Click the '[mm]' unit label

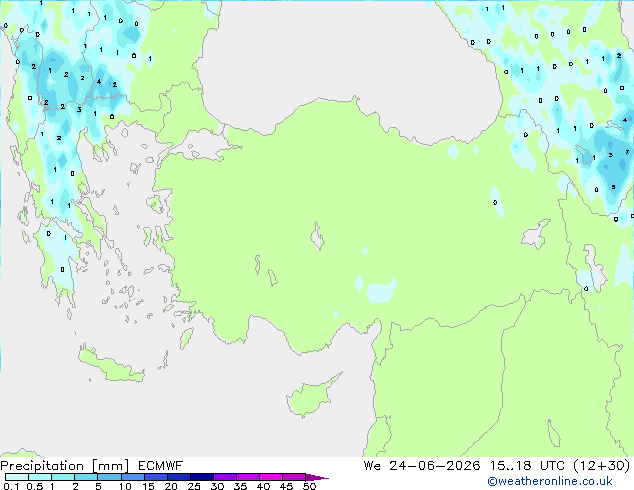coord(110,466)
